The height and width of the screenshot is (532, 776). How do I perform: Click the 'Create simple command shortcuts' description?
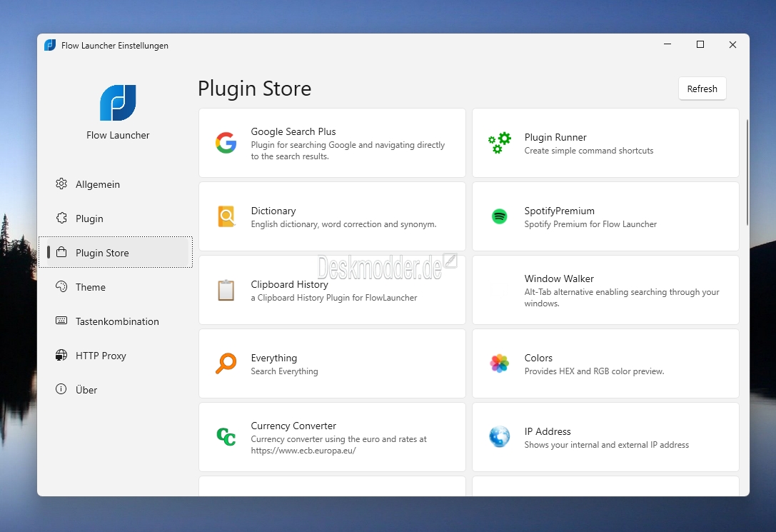point(589,151)
